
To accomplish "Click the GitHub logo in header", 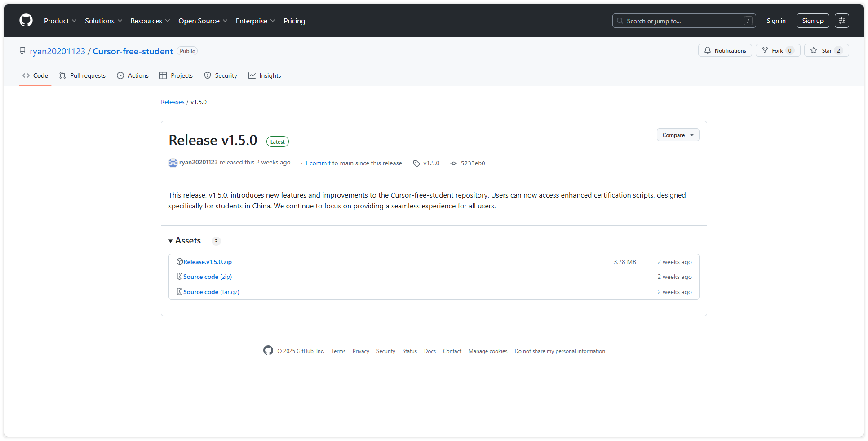I will [x=26, y=21].
